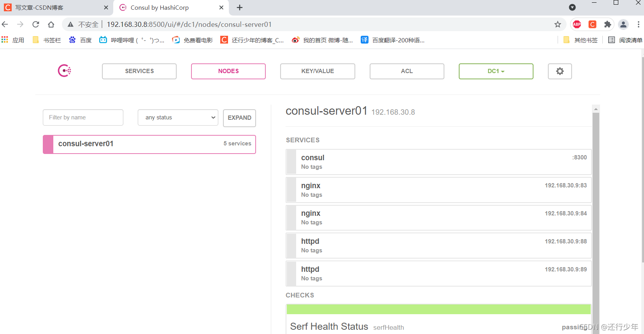Open the NODES section

click(x=228, y=71)
